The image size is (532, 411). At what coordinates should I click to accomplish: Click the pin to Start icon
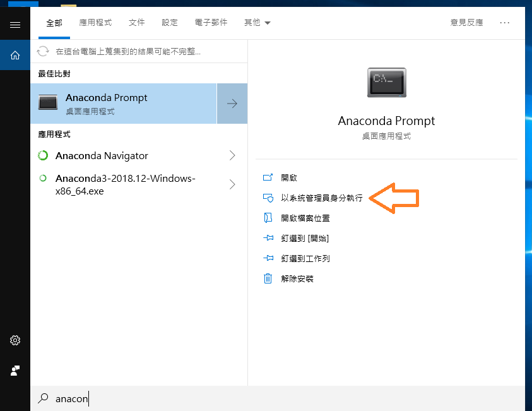coord(268,238)
